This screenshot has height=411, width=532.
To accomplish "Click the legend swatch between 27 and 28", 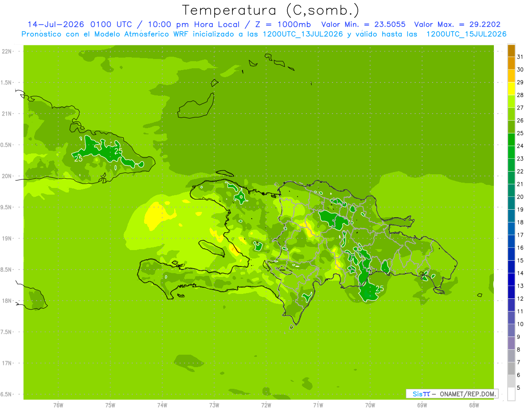I will click(511, 101).
